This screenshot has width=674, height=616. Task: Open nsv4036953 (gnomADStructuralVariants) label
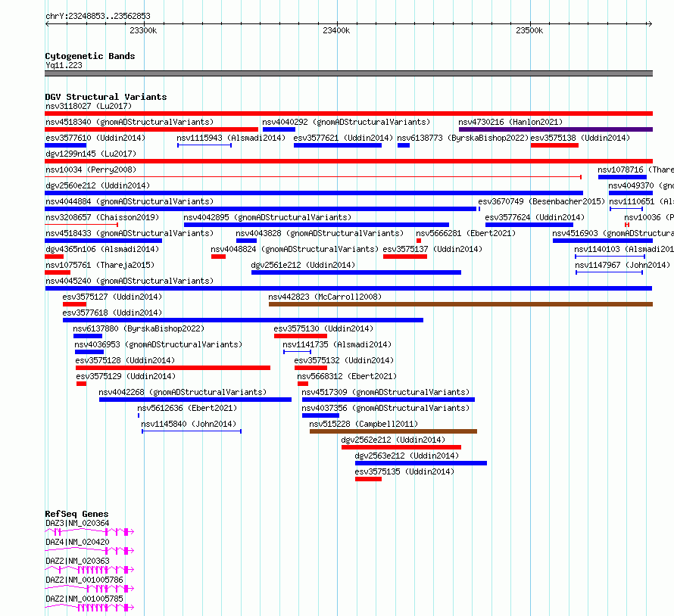coord(158,344)
